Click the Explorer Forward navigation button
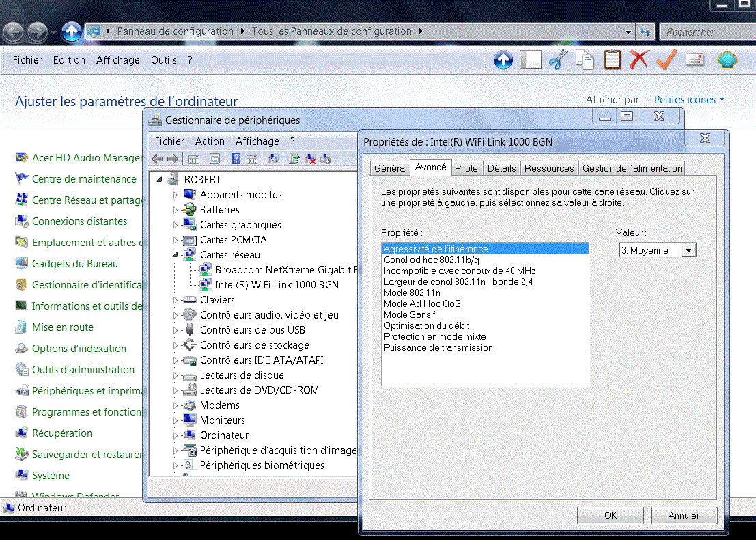 click(x=38, y=32)
